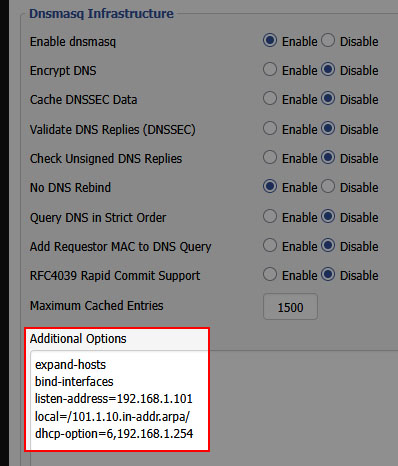Click the Maximum Cached Entries field
This screenshot has height=466, width=398.
[290, 307]
